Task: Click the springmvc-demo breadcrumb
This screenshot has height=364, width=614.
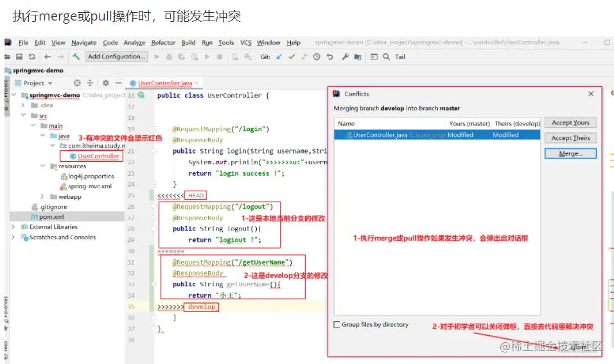Action: point(38,71)
